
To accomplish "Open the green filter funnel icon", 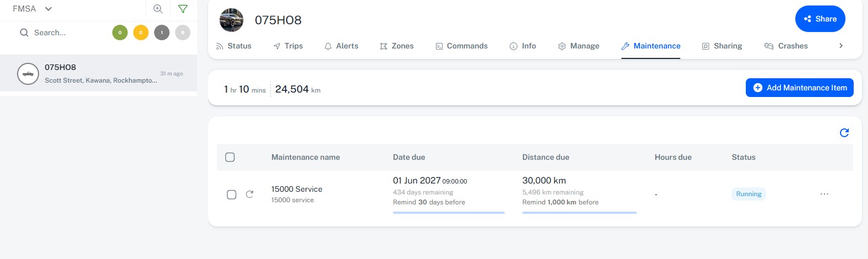I will point(183,9).
